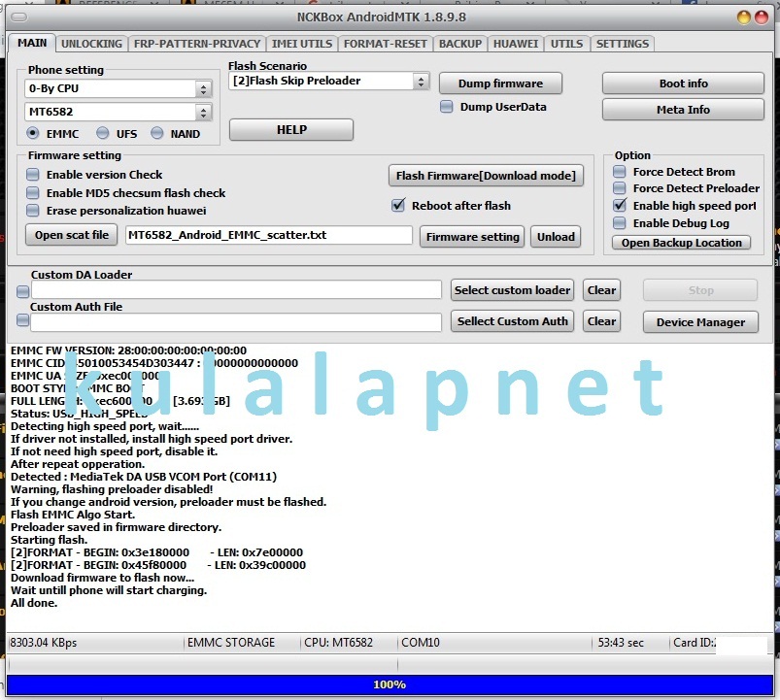780x700 pixels.
Task: Check Dump UserData option
Action: pos(446,107)
